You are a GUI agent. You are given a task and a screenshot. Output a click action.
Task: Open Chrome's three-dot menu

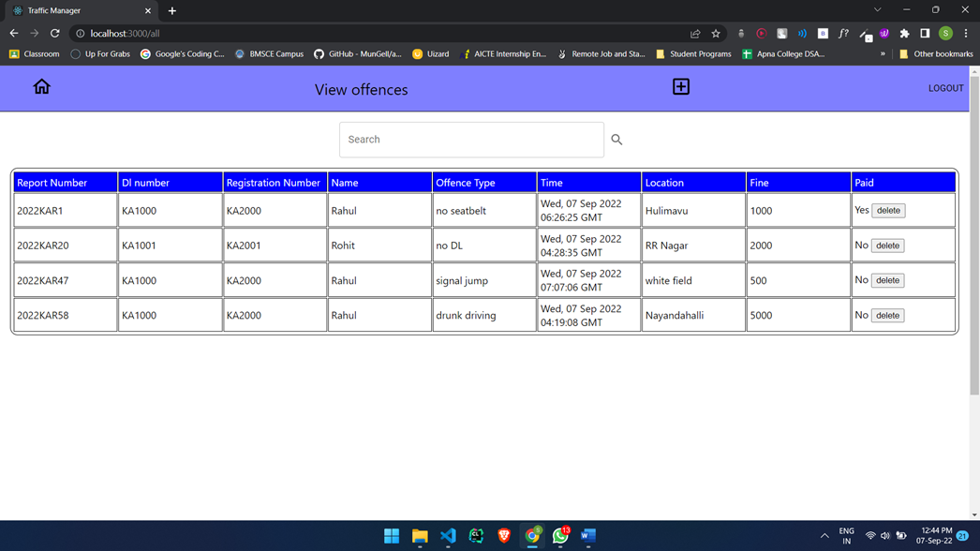pos(966,33)
